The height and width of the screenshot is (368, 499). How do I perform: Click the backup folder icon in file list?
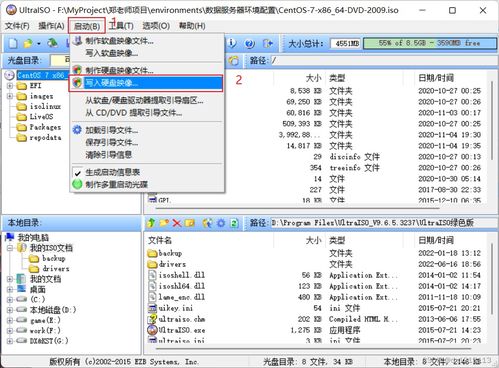152,253
